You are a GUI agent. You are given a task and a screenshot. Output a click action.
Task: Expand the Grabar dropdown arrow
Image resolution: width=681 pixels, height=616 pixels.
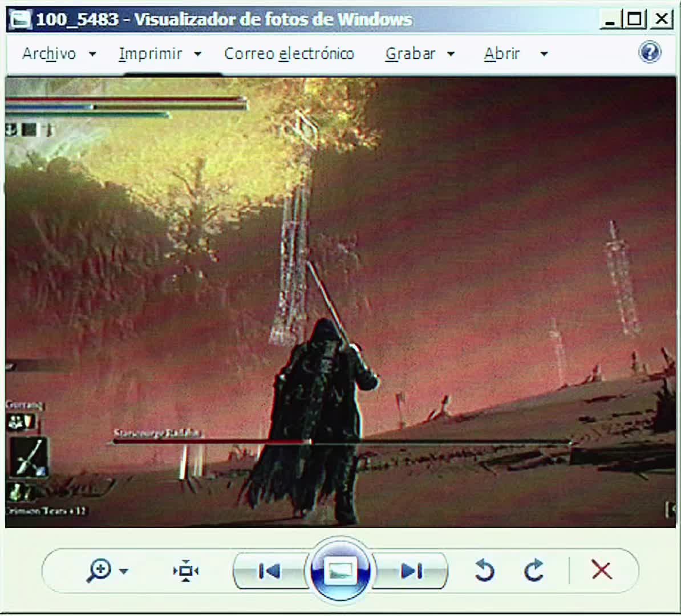(x=451, y=54)
